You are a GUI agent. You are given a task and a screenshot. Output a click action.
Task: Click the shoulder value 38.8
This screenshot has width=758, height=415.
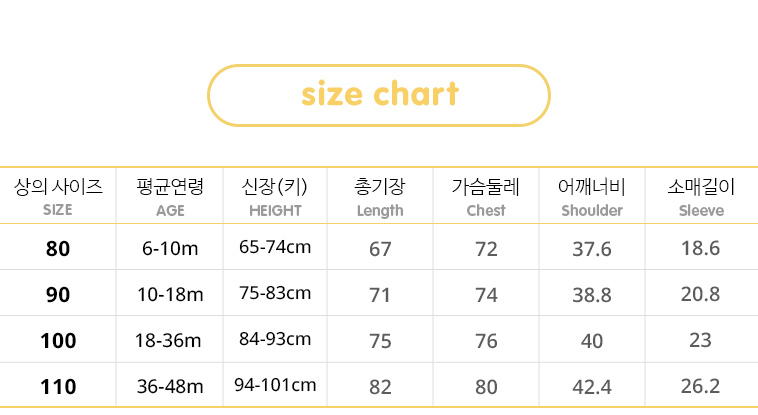592,294
